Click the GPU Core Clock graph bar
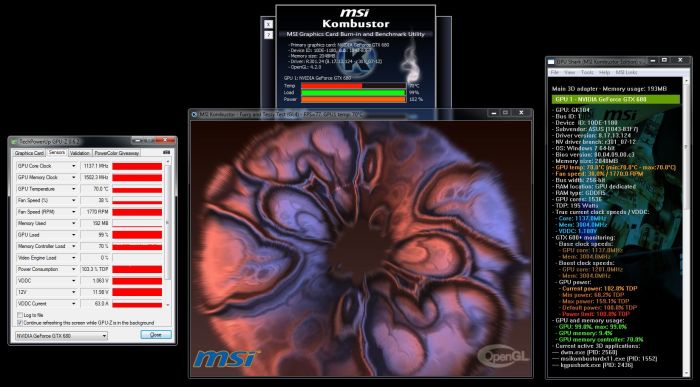Viewport: 700px width, 387px height. tap(137, 166)
